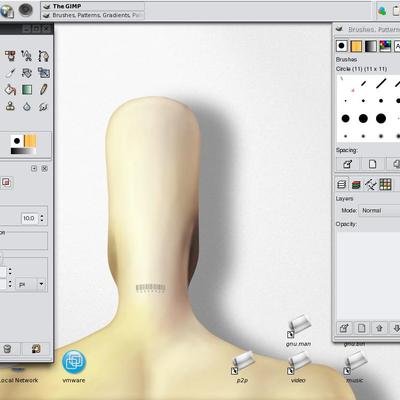The width and height of the screenshot is (400, 400).
Task: Open the tool options tab menu button
Action: pyautogui.click(x=34, y=168)
